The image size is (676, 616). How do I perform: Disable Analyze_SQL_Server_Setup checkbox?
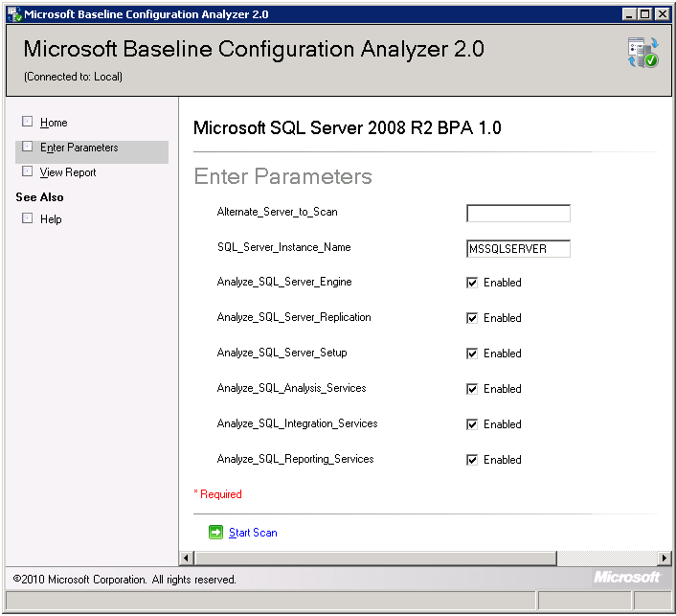[472, 354]
